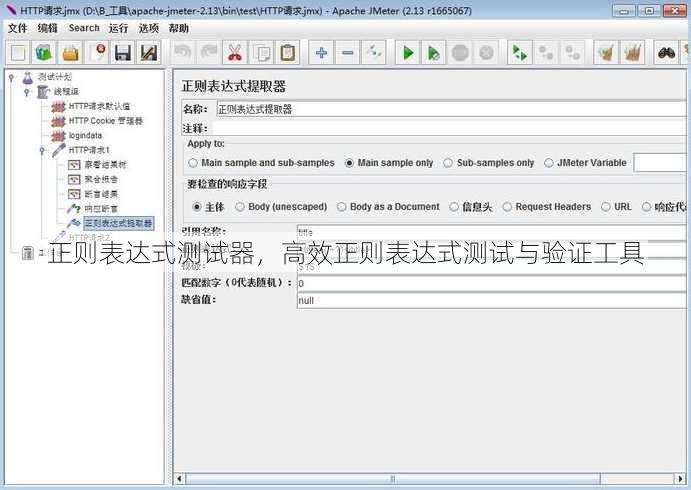Choose the Body (unescaped) radio button
The width and height of the screenshot is (691, 490).
[240, 207]
